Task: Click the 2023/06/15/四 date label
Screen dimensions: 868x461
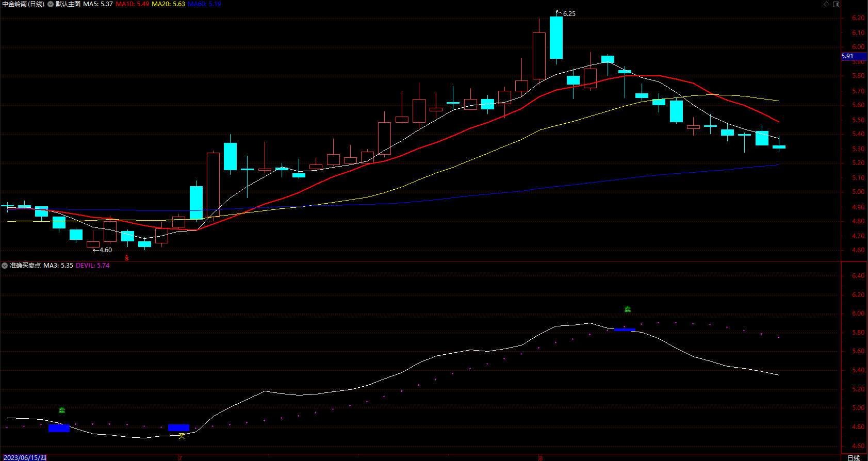Action: pos(25,457)
